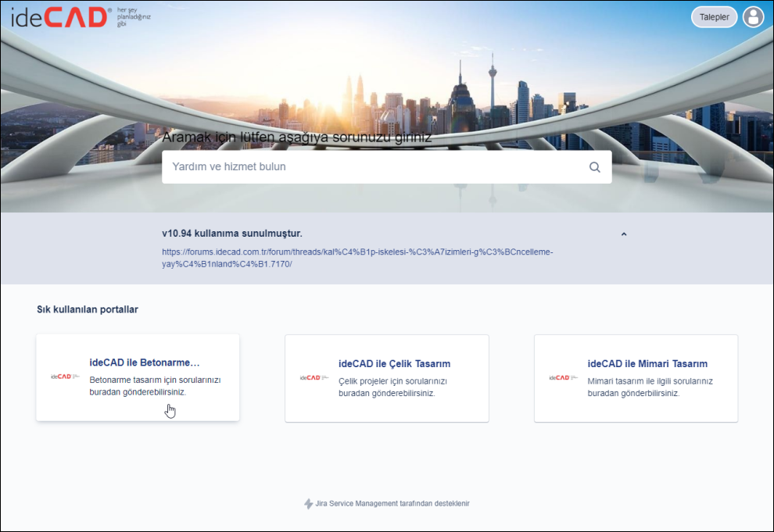Click the Jira Service Management footer text
This screenshot has height=532, width=774.
[393, 504]
